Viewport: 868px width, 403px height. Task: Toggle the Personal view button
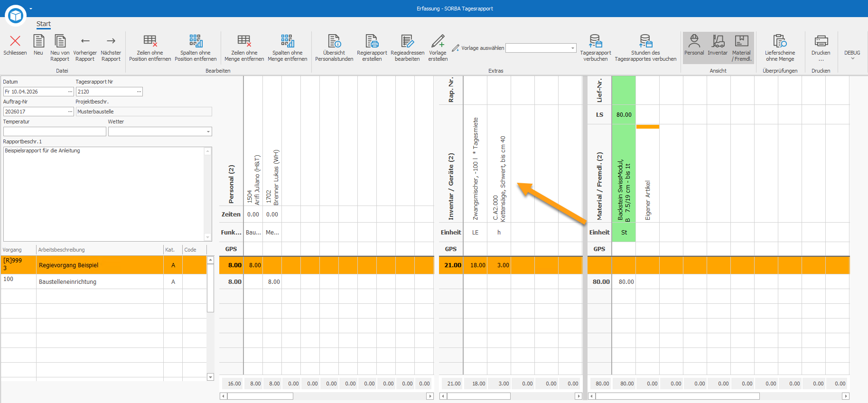click(x=694, y=48)
